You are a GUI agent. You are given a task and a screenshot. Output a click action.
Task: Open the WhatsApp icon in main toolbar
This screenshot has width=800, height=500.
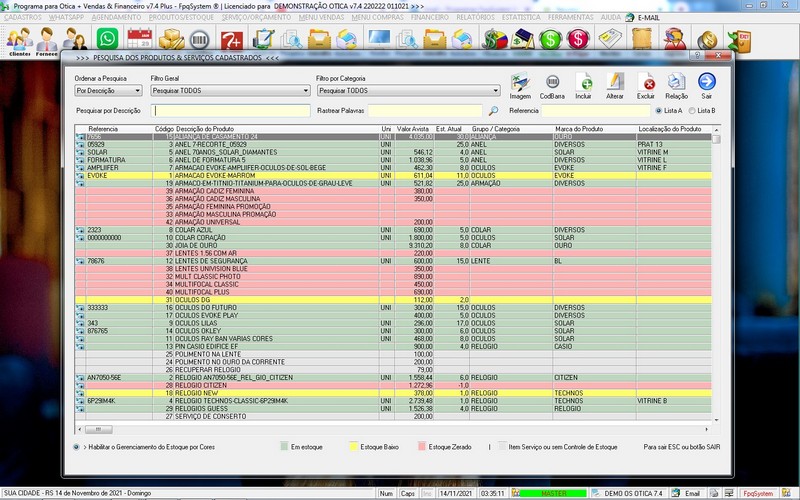(106, 40)
